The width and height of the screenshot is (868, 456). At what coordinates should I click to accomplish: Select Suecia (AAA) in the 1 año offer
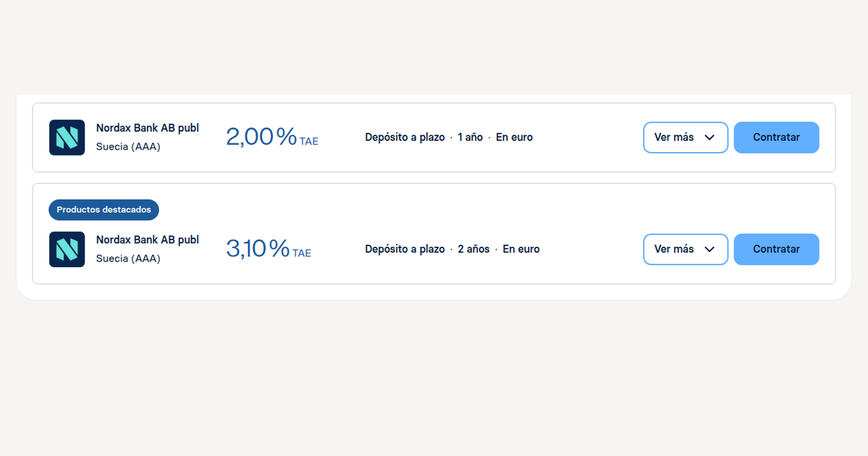128,147
